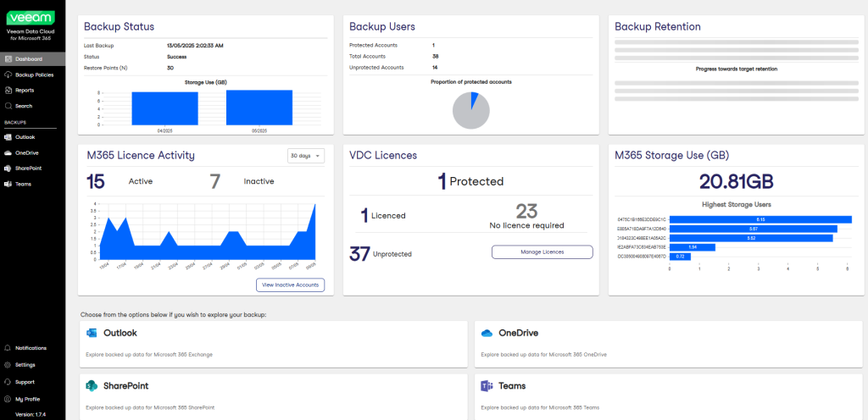Click the 0.72 storage user bar

coord(681,257)
